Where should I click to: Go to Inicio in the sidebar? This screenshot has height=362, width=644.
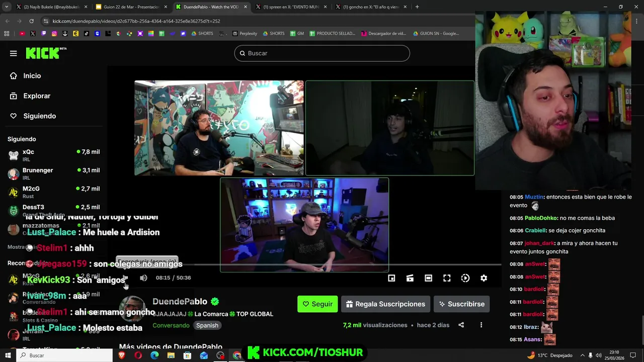tap(32, 75)
